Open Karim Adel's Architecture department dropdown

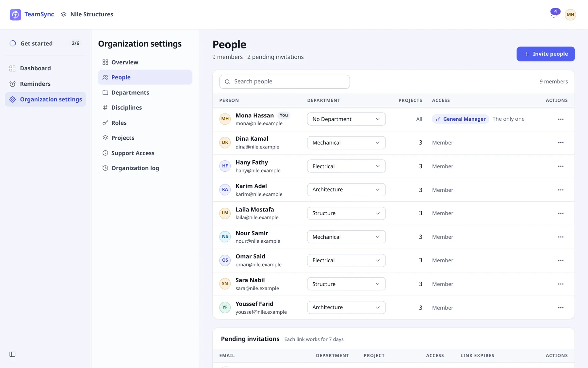click(346, 190)
